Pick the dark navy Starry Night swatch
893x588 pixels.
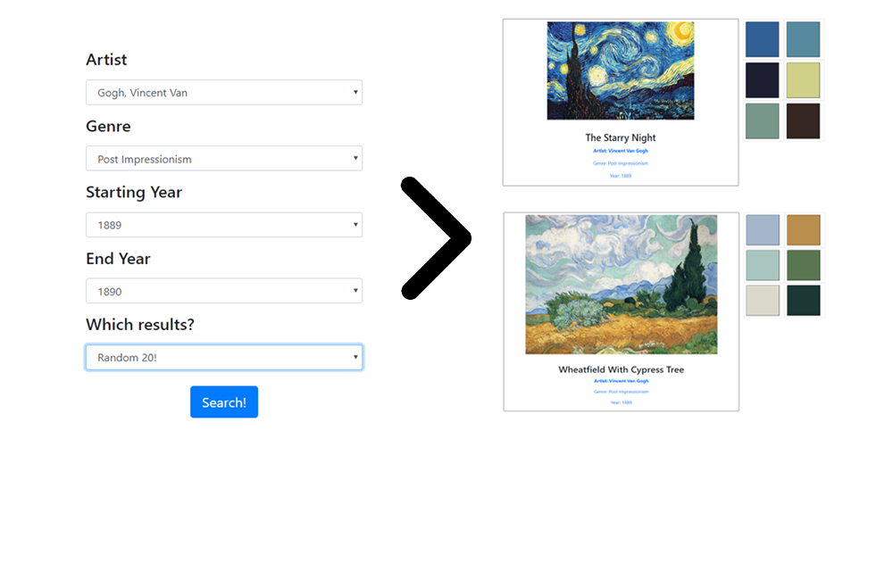[762, 80]
